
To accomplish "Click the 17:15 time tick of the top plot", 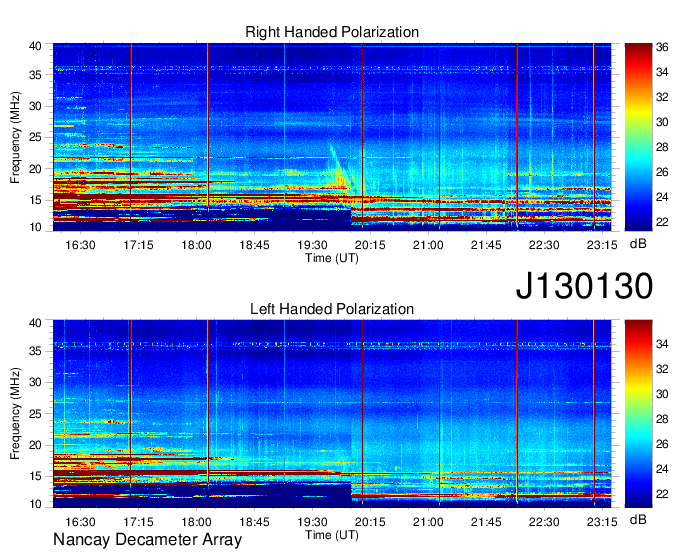I will click(138, 245).
